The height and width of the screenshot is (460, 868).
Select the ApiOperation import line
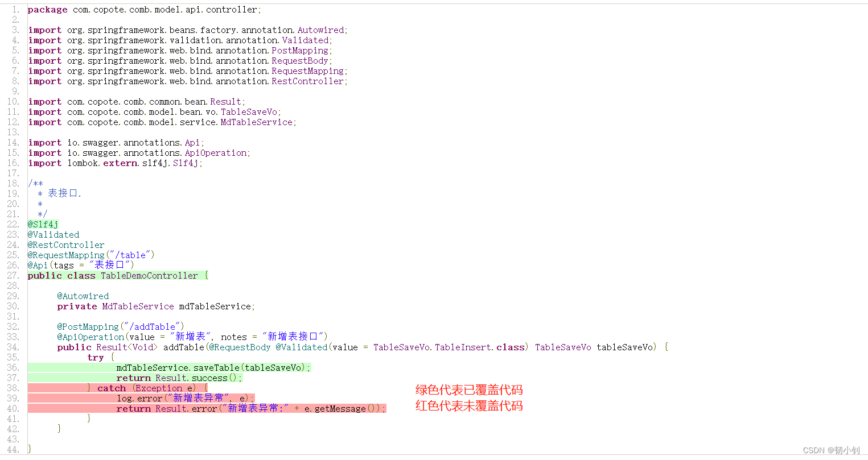tap(139, 153)
